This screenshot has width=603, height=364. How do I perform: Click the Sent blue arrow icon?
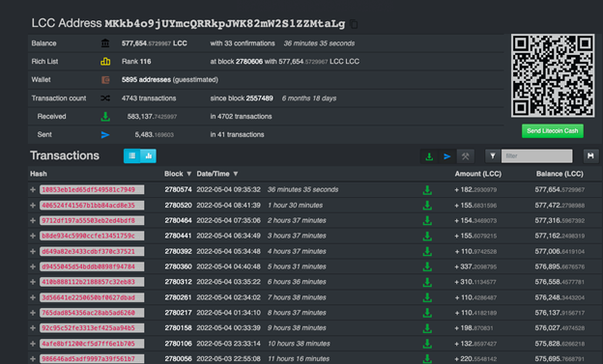[105, 135]
